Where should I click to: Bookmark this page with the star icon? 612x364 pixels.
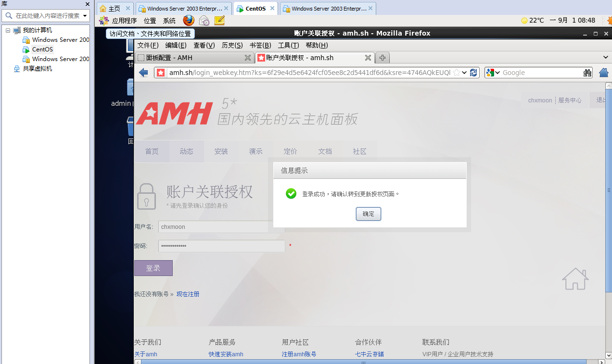click(x=456, y=73)
